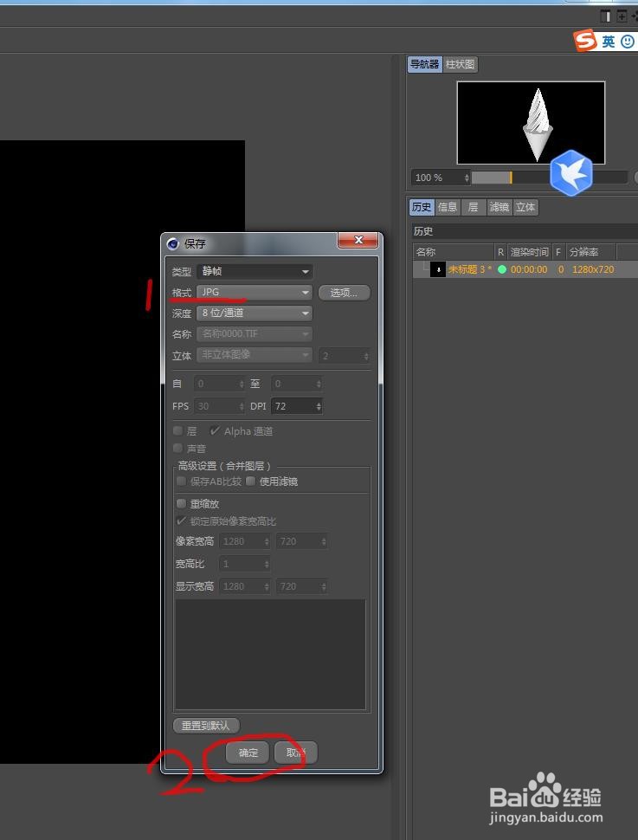Viewport: 638px width, 840px height.
Task: Enable the 重缩放 rescale checkbox
Action: (181, 504)
